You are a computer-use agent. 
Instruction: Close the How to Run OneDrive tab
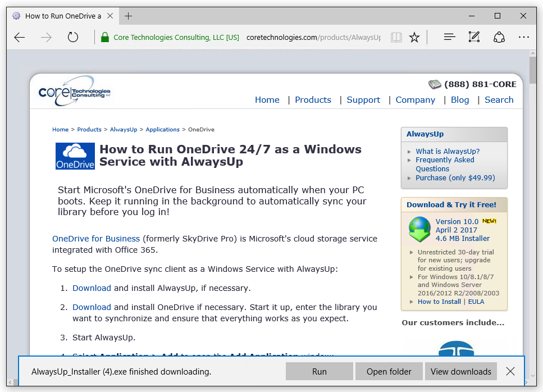[x=109, y=16]
